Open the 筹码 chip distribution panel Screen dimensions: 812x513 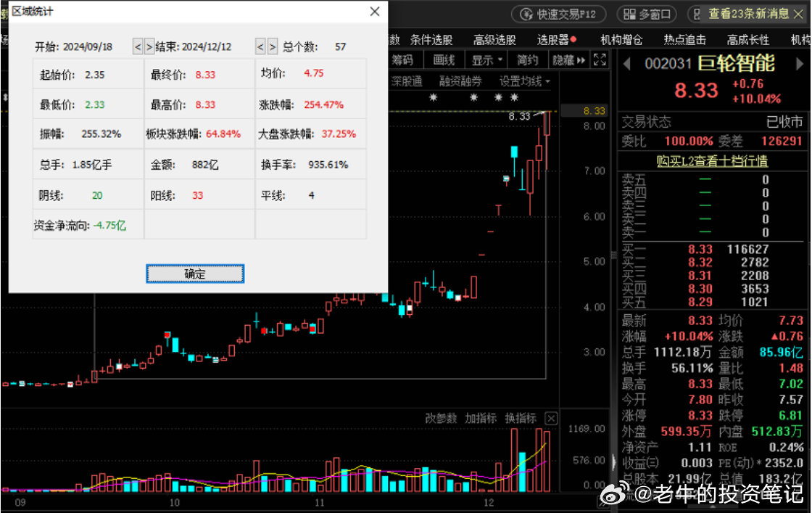click(x=403, y=60)
